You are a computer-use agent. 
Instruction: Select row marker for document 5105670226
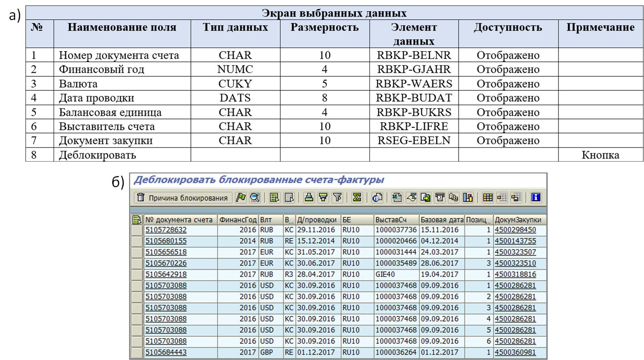click(x=137, y=263)
